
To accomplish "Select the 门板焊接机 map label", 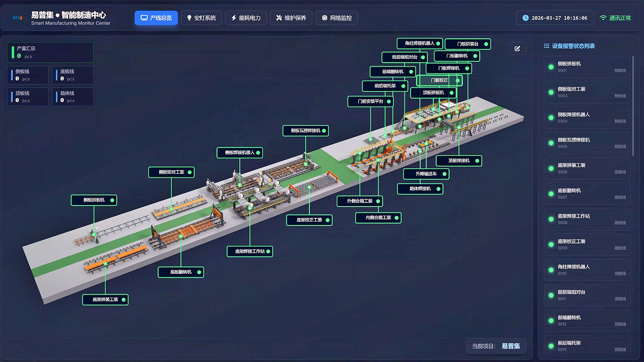I will [449, 68].
